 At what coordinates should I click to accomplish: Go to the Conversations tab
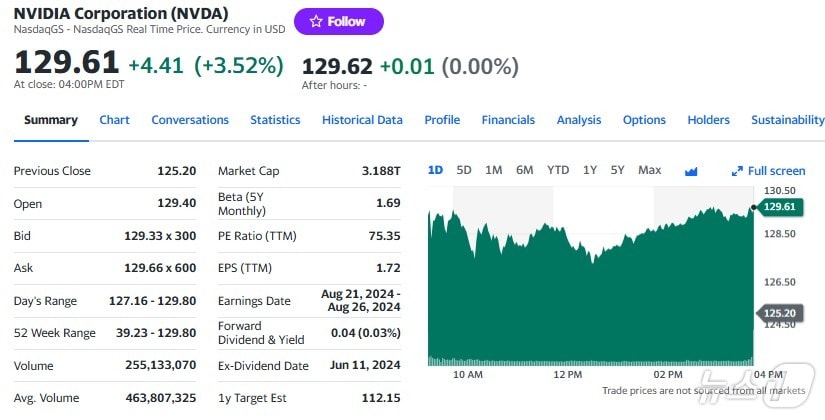click(x=190, y=120)
